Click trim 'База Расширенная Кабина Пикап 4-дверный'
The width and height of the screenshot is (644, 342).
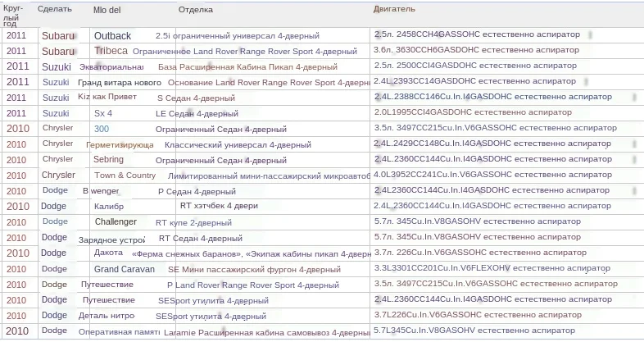coord(247,67)
